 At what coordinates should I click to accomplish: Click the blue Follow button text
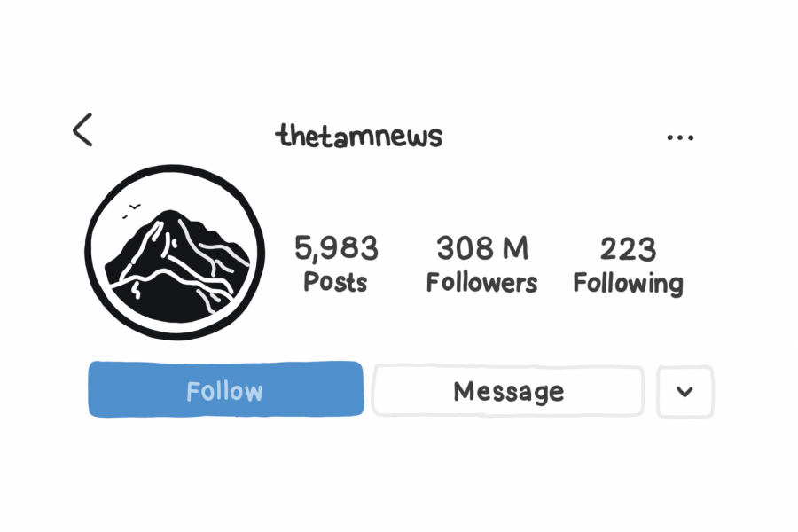click(x=224, y=391)
